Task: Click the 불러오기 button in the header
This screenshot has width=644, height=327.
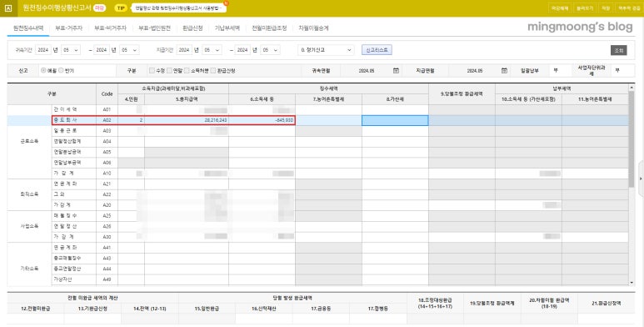Action: tap(585, 8)
